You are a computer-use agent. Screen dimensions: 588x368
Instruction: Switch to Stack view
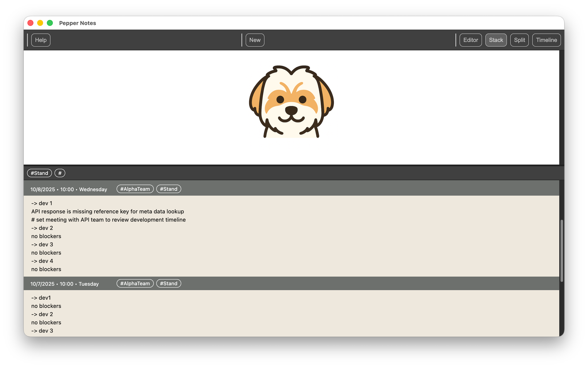pyautogui.click(x=496, y=40)
